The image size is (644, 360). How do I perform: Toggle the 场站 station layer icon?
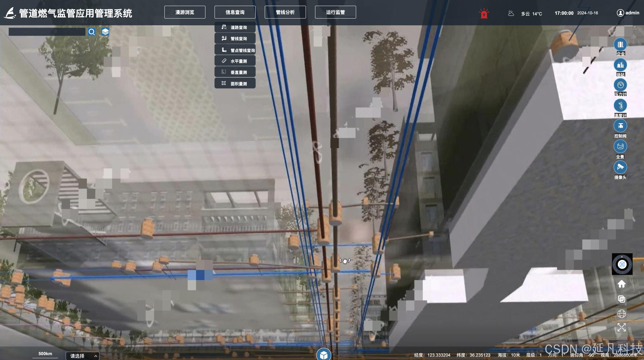[x=620, y=65]
